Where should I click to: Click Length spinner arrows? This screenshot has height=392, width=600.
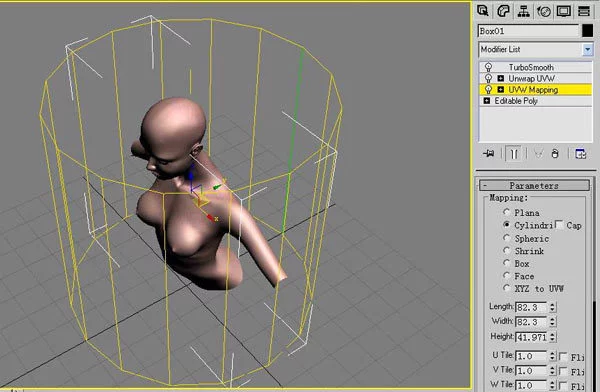[x=553, y=307]
